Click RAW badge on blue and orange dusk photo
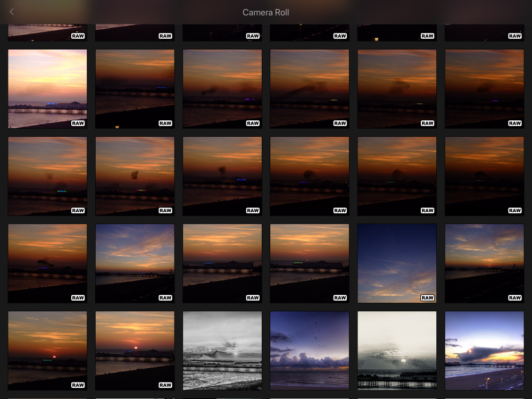 [514, 298]
